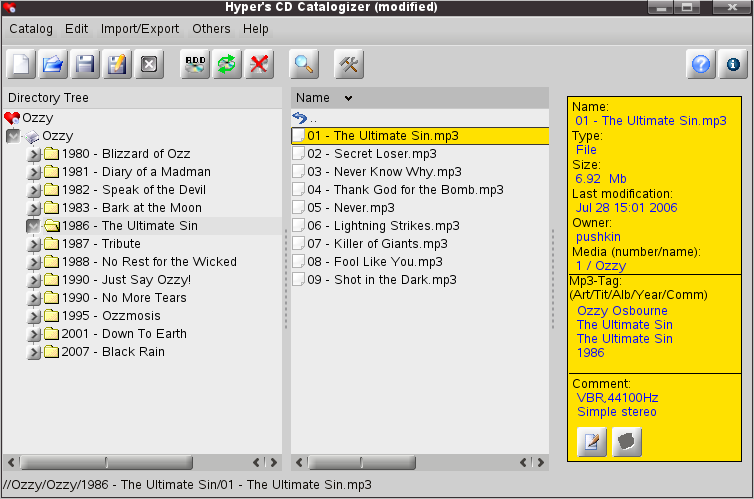
Task: Open search with the magnifying glass icon
Action: [x=304, y=64]
